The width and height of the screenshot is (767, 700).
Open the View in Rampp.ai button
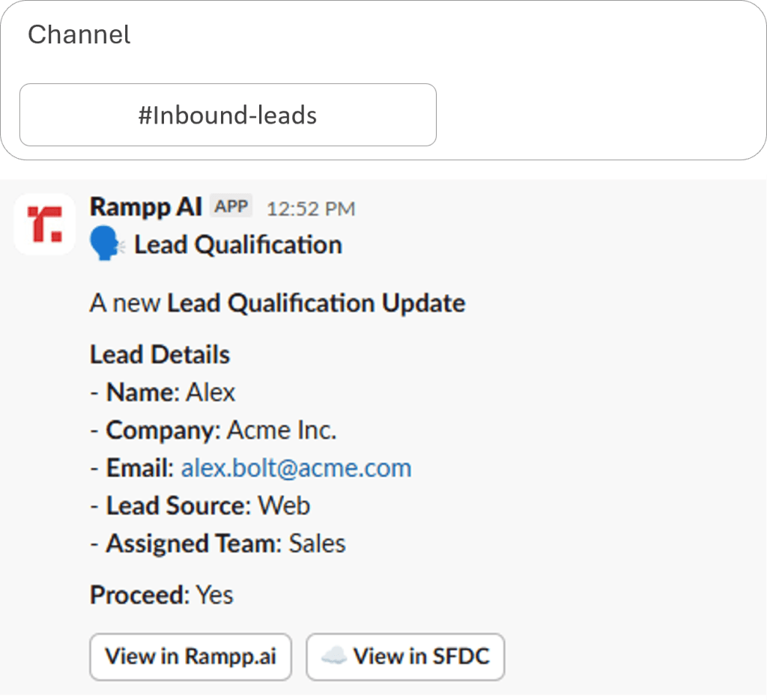tap(190, 657)
